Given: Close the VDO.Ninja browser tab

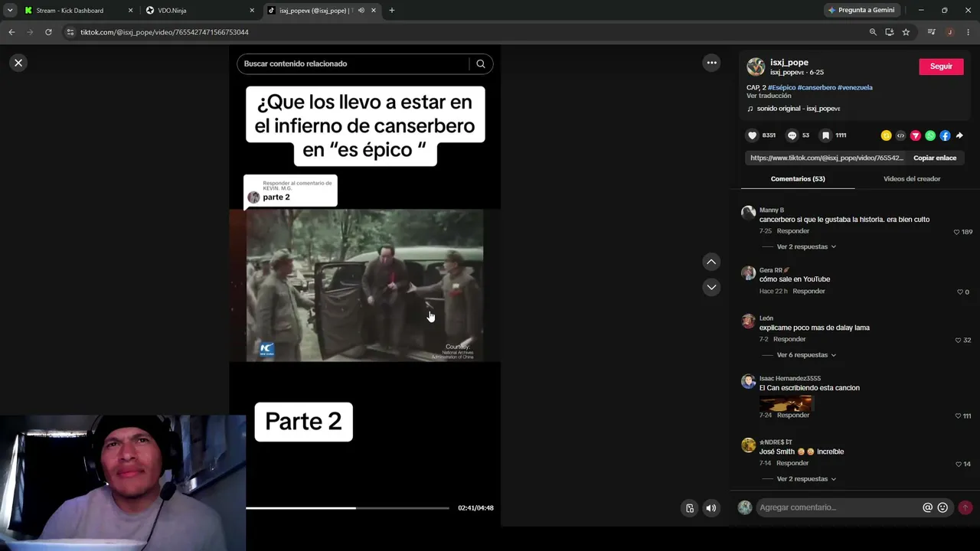Looking at the screenshot, I should tap(252, 11).
